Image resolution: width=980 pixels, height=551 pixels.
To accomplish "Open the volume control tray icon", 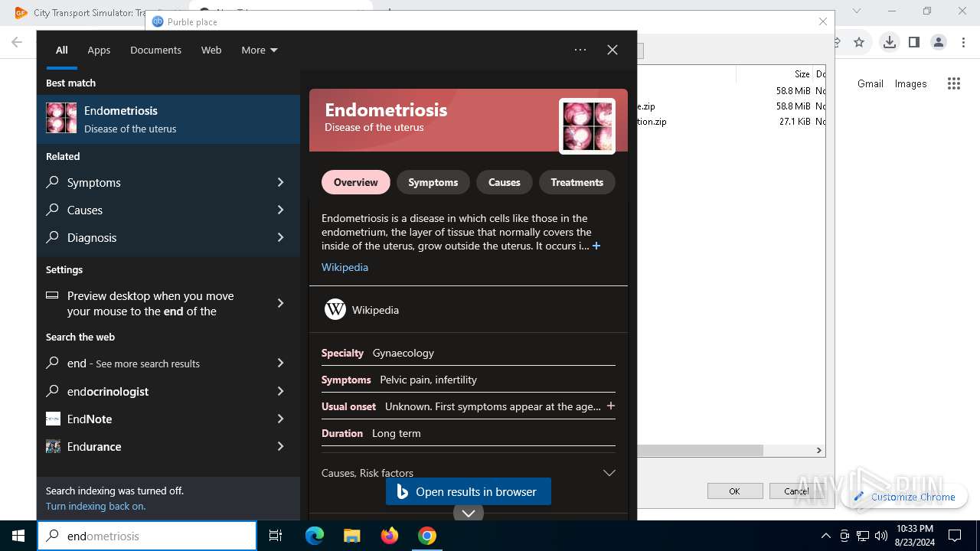I will click(x=881, y=536).
